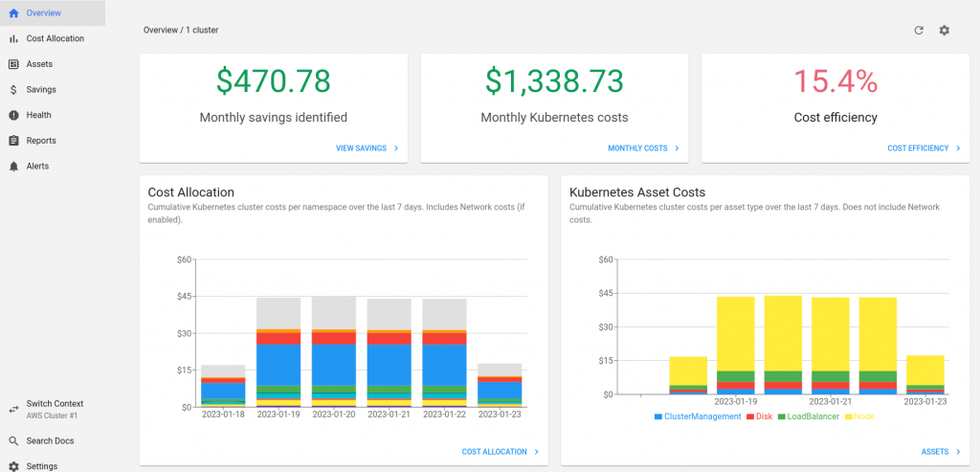
Task: Click the Health warning icon
Action: click(13, 116)
